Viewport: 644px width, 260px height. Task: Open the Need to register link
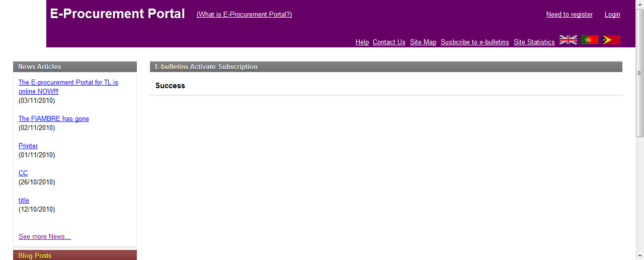click(569, 15)
